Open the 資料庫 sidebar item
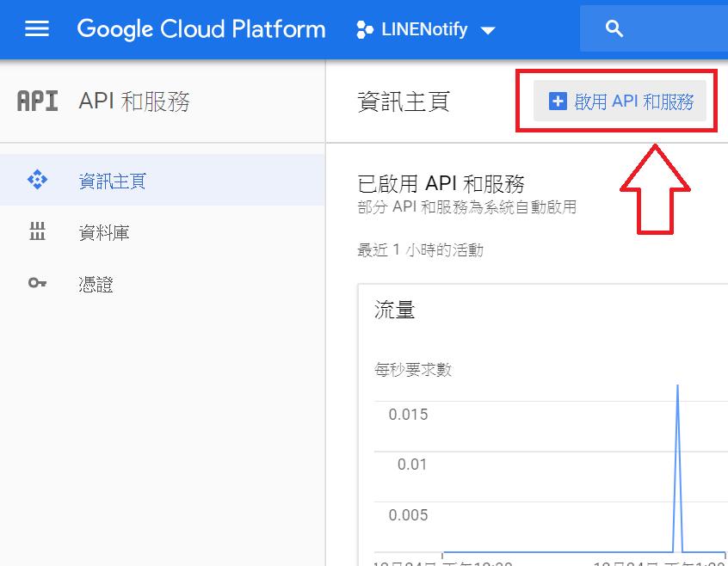Viewport: 728px width, 566px height. (x=163, y=231)
